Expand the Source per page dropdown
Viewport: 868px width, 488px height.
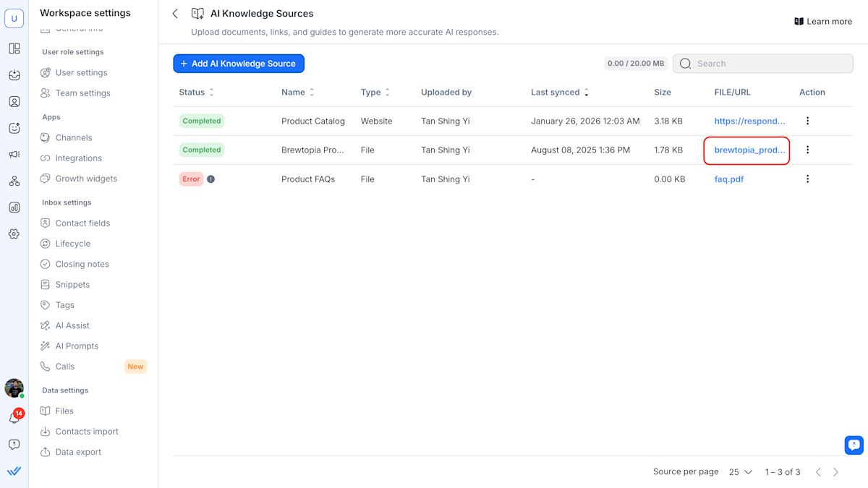pyautogui.click(x=741, y=472)
